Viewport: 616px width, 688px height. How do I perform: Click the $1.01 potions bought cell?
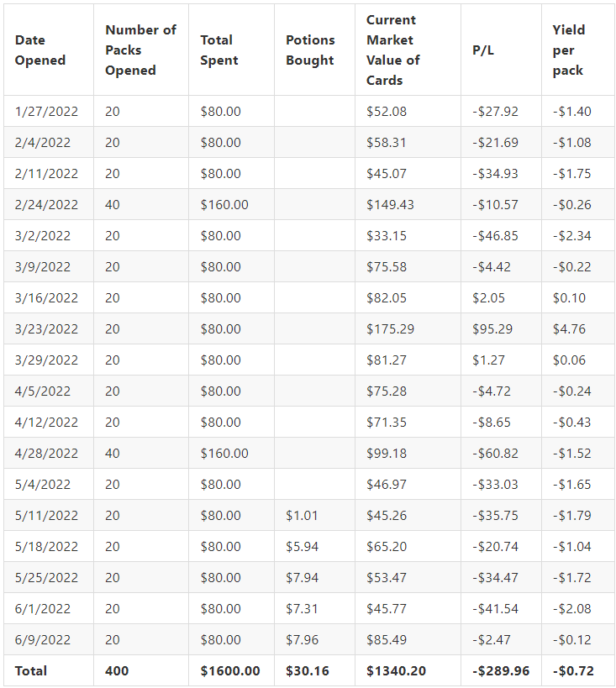(314, 515)
